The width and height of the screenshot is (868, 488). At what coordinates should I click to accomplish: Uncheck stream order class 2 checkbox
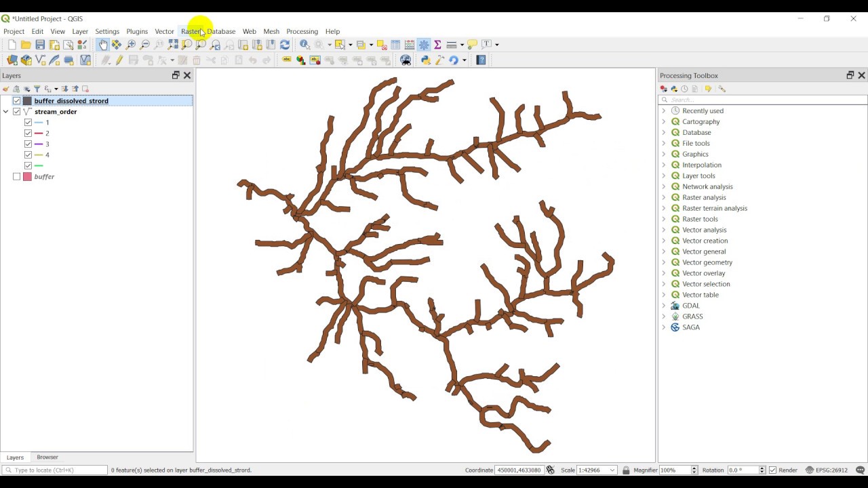click(28, 134)
